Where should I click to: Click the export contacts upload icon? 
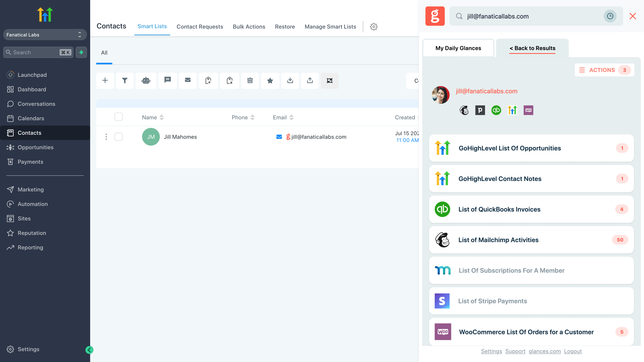[x=310, y=80]
